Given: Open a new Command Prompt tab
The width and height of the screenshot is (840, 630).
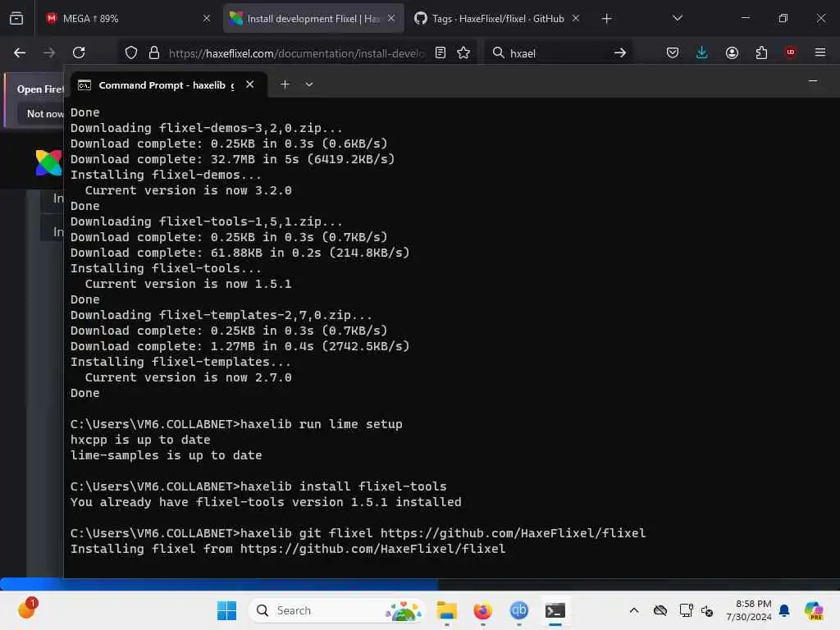Looking at the screenshot, I should click(285, 84).
